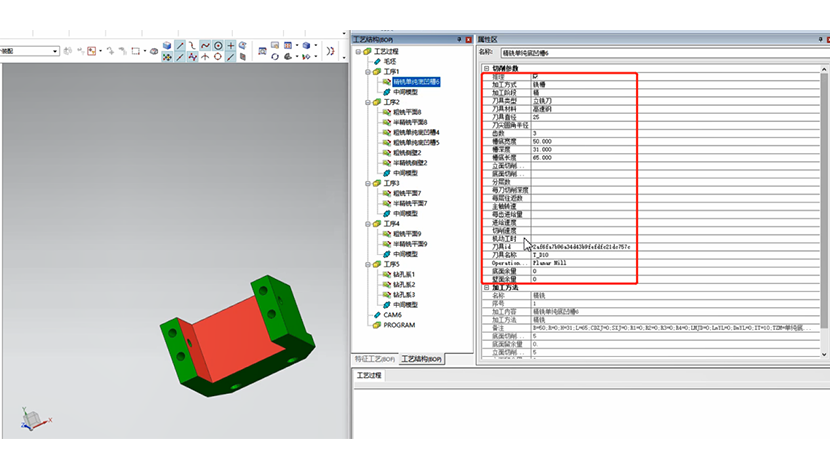Click the coordinate axes triad in viewport
830x467 pixels.
pos(32,417)
